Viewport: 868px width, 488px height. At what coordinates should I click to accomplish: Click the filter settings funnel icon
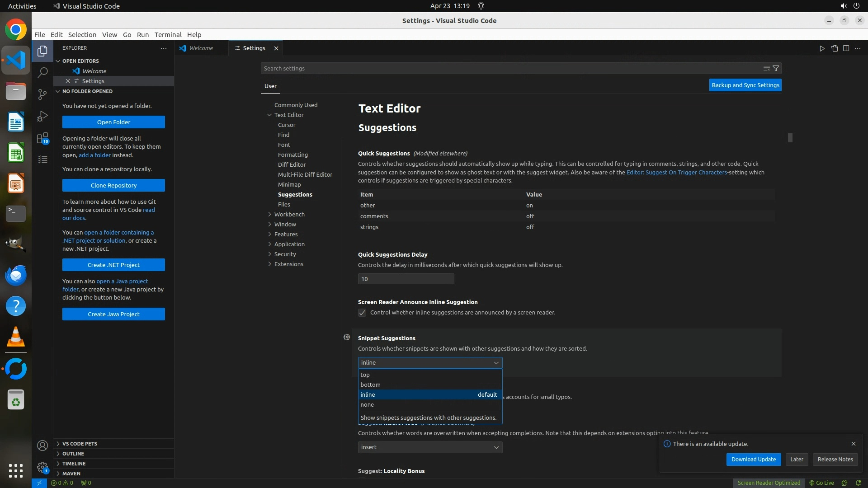click(776, 68)
